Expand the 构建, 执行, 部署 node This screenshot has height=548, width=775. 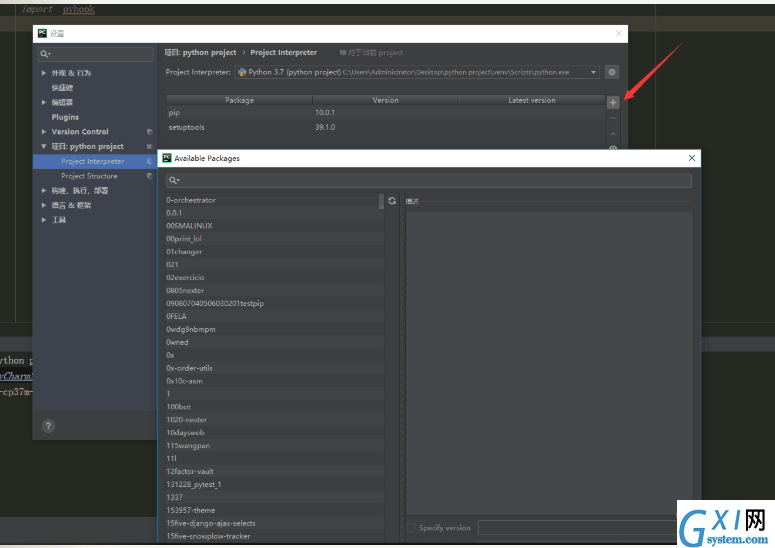tap(44, 190)
